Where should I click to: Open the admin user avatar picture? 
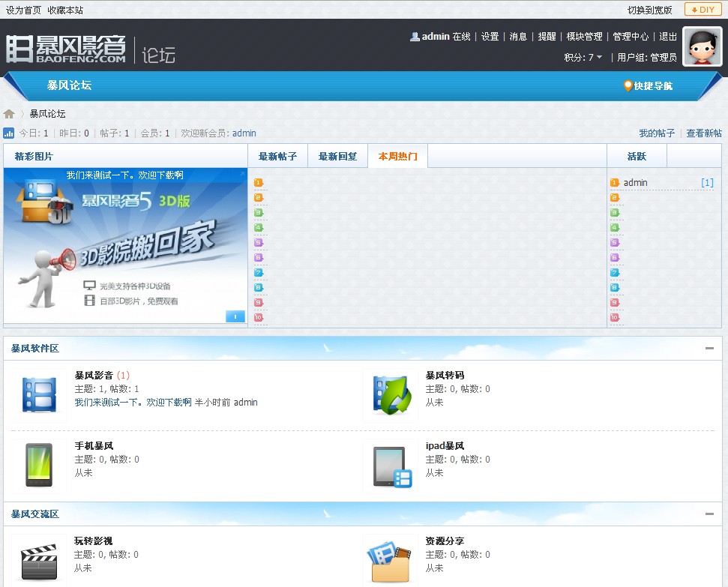point(702,47)
